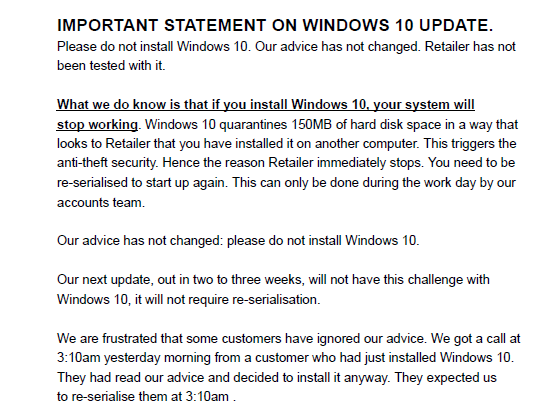Click the final line 'to re-serialise them at 3:10am'
The width and height of the screenshot is (547, 413).
(x=147, y=397)
